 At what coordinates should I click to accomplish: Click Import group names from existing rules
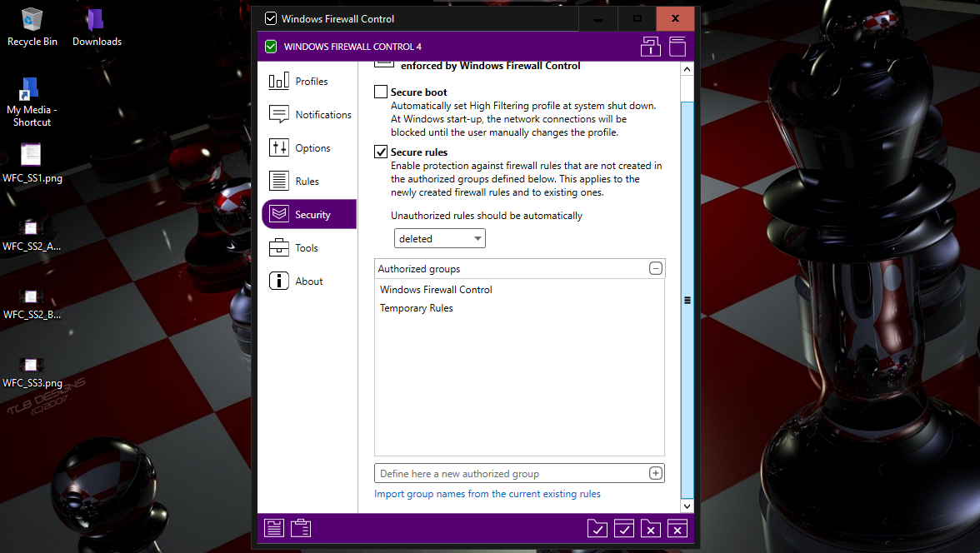coord(487,494)
